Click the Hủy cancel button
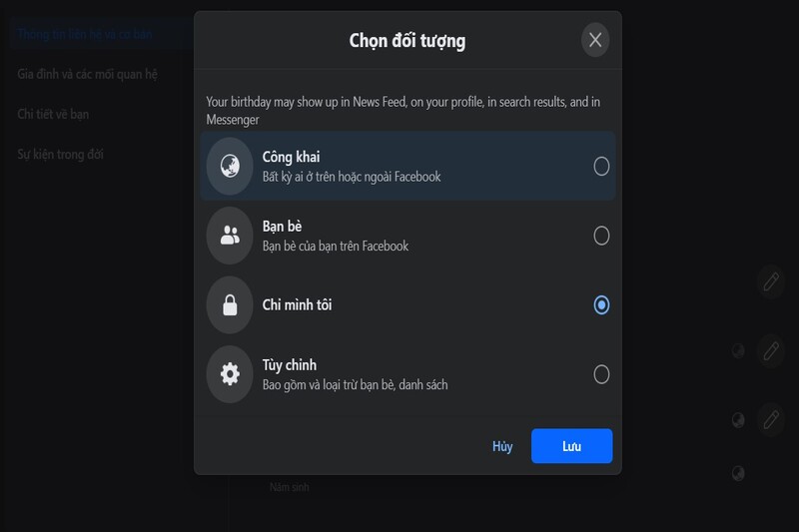 coord(502,446)
